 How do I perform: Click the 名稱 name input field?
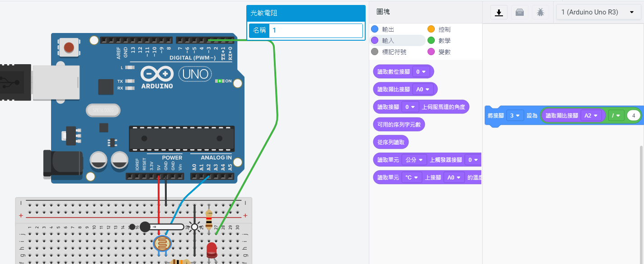[x=315, y=31]
